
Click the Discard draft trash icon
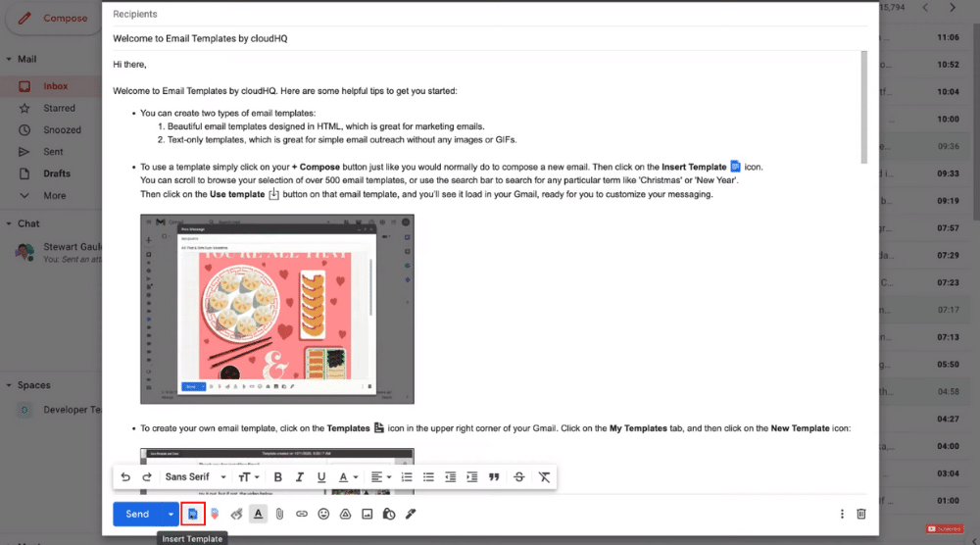[861, 514]
